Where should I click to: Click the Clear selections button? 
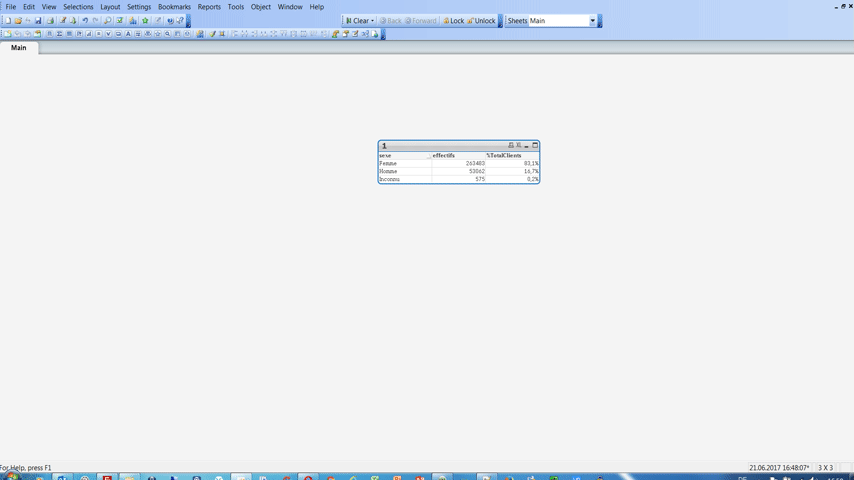coord(357,21)
